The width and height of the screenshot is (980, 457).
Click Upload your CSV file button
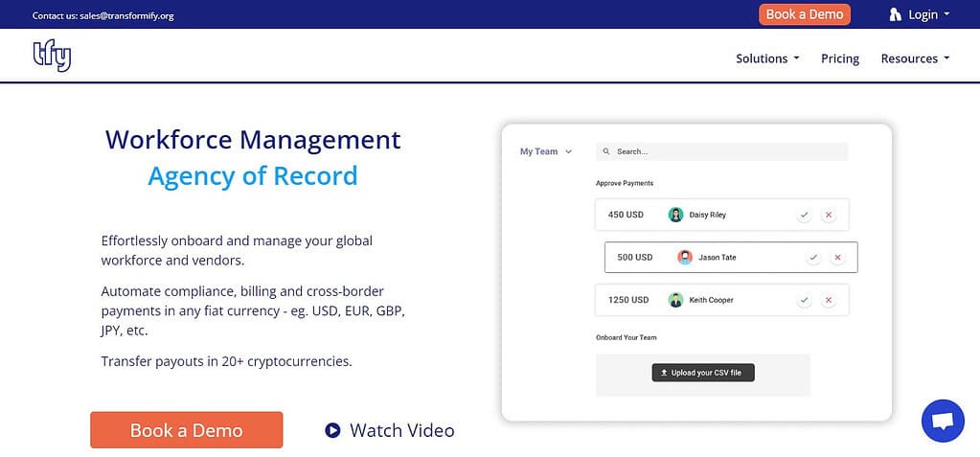(703, 373)
